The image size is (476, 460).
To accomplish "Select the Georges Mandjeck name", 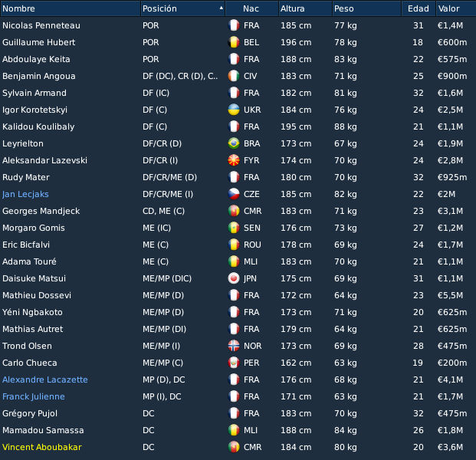I will pyautogui.click(x=41, y=211).
